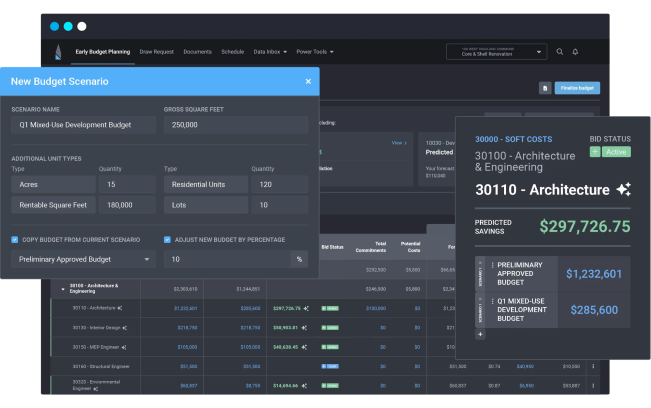Open the Preliminary Approved Budget dropdown
Viewport: 651px width, 408px height.
pos(84,259)
